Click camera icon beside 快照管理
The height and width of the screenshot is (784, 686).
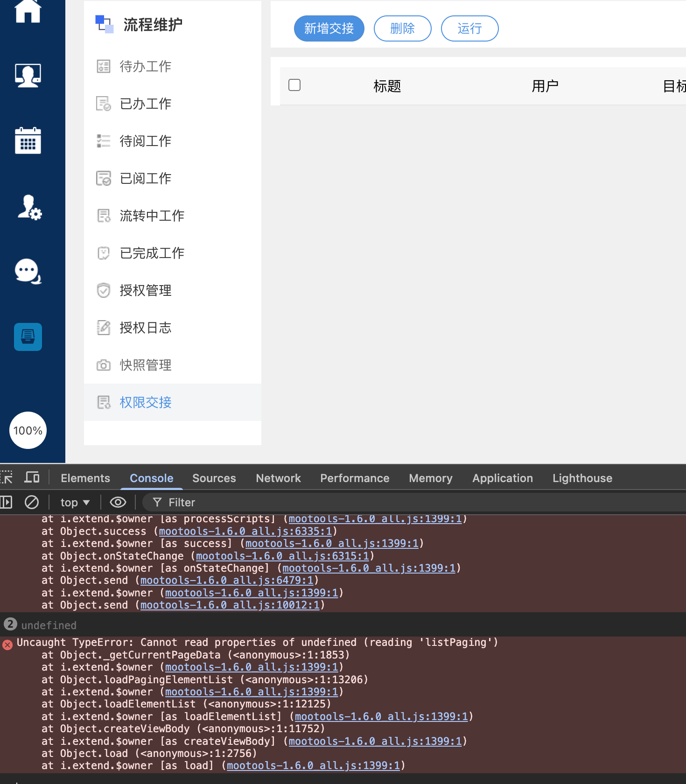104,365
